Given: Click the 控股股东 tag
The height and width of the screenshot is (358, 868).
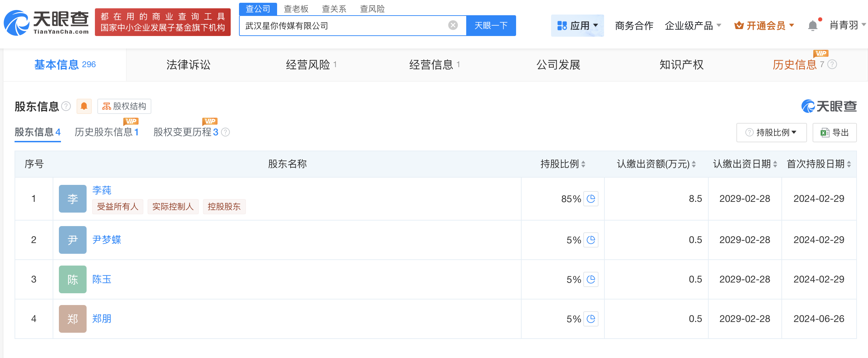Looking at the screenshot, I should click(224, 207).
